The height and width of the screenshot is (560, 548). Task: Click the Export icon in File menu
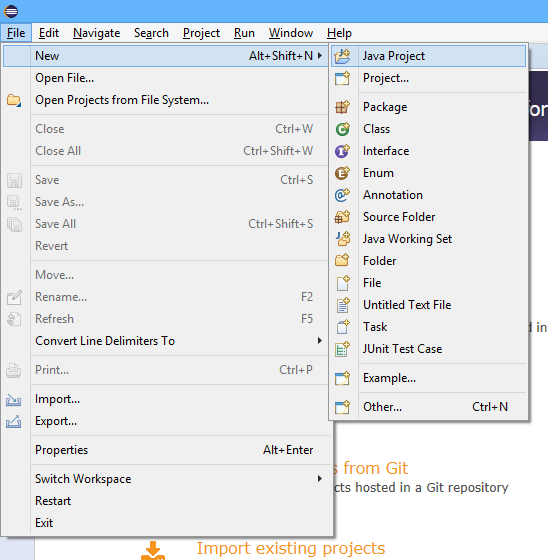click(14, 421)
